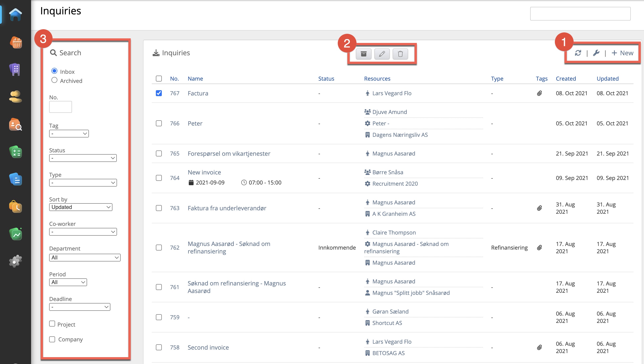Tick the select-all header checkbox
This screenshot has height=364, width=644.
coord(159,79)
